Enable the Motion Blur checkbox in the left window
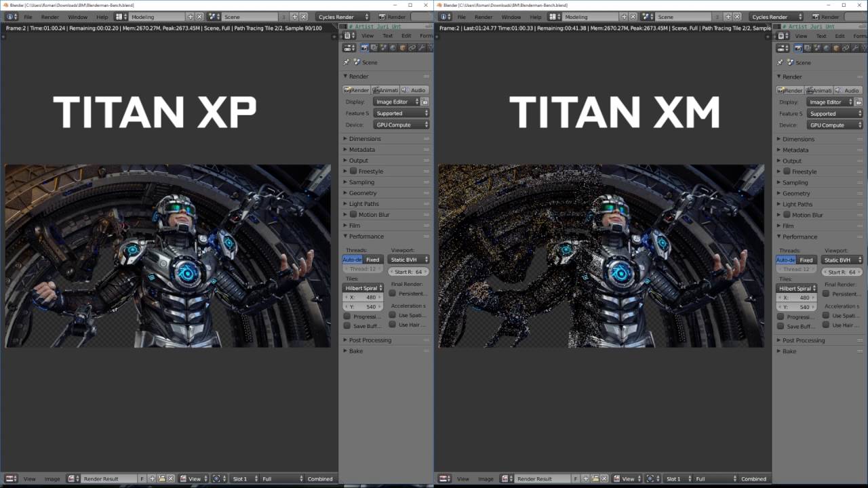 [353, 214]
